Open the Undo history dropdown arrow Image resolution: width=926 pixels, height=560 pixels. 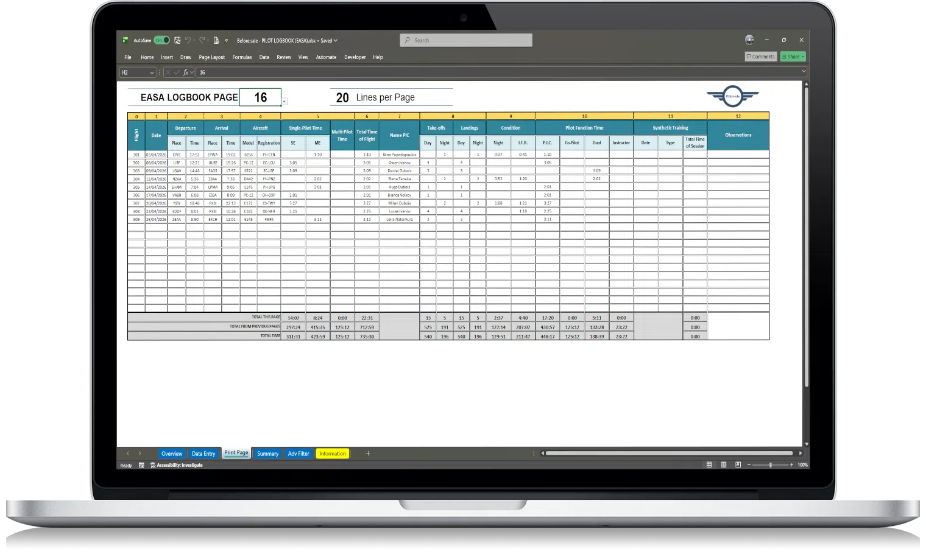coord(194,40)
